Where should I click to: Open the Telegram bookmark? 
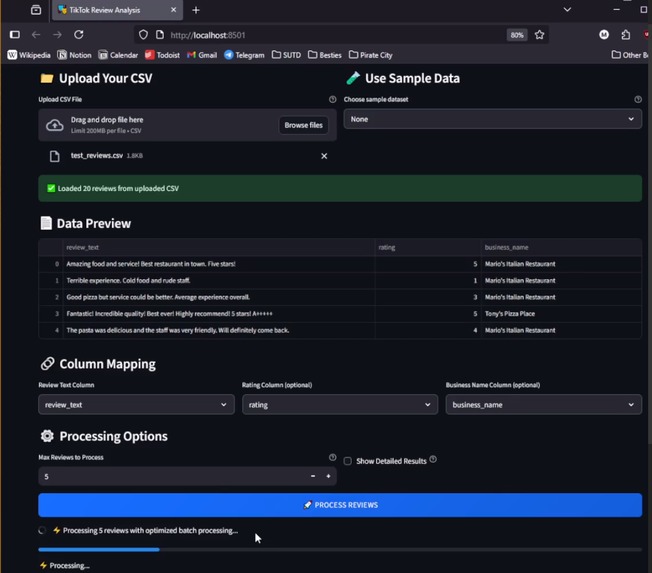click(x=244, y=55)
